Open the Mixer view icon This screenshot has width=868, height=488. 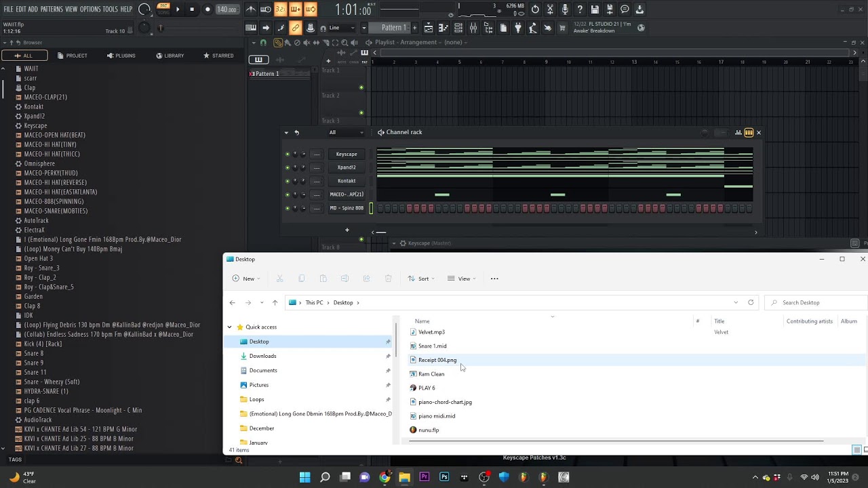coord(473,28)
